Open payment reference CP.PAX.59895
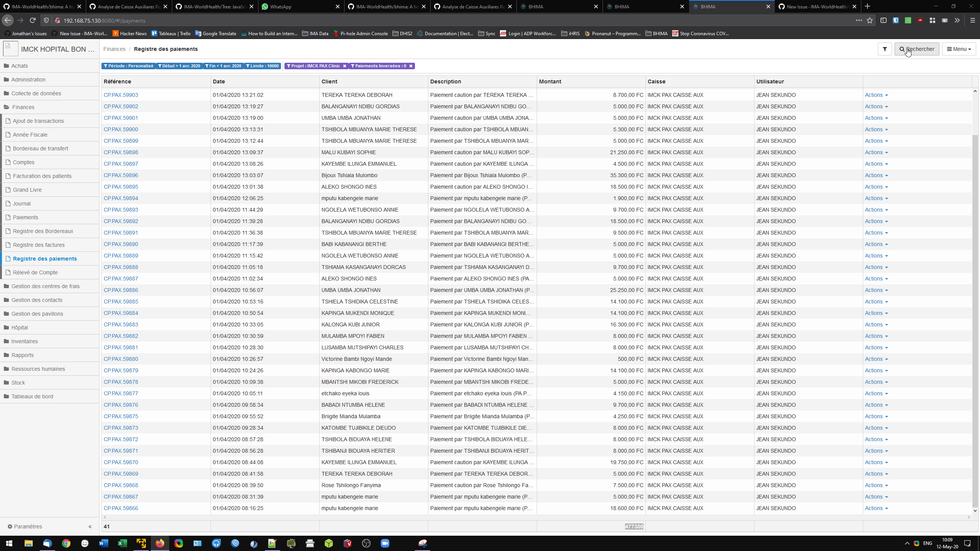Viewport: 980px width, 551px height. pyautogui.click(x=121, y=187)
